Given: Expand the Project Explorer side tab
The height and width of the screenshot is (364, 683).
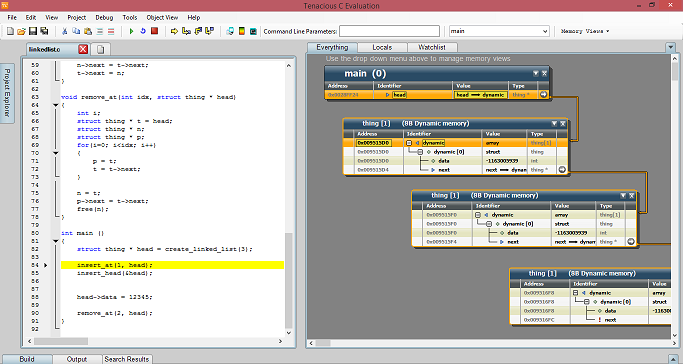Looking at the screenshot, I should pyautogui.click(x=7, y=92).
